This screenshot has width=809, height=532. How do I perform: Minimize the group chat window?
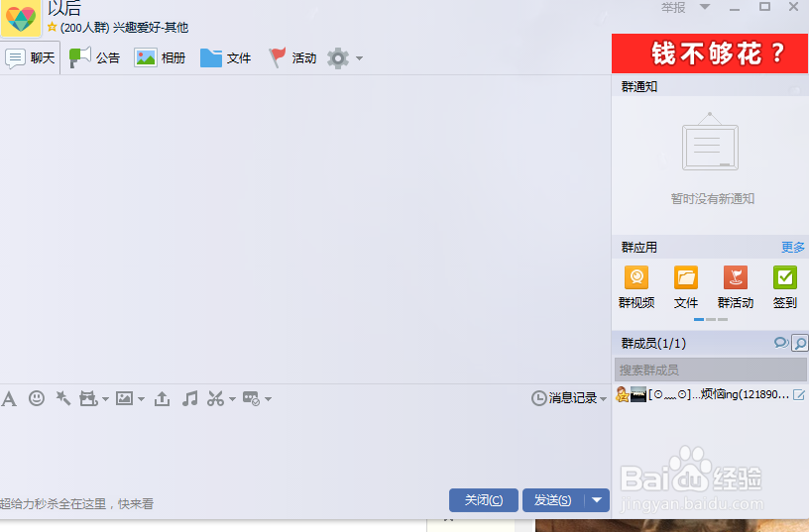click(x=735, y=8)
